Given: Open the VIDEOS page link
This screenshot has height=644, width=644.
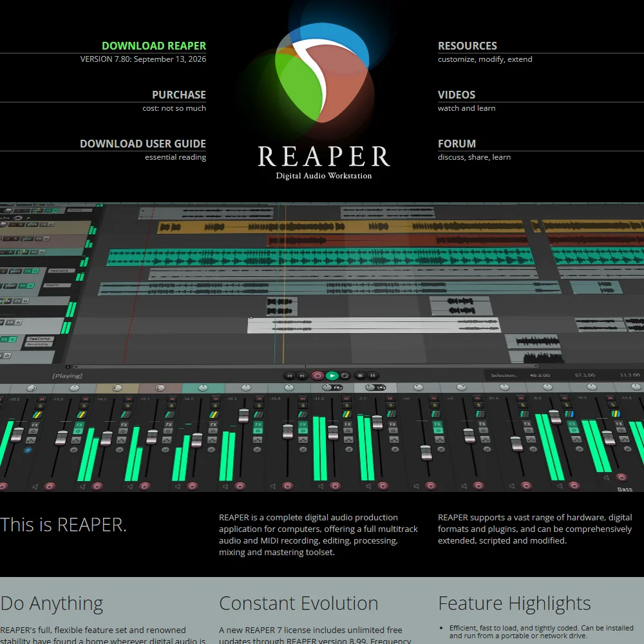Looking at the screenshot, I should tap(457, 95).
